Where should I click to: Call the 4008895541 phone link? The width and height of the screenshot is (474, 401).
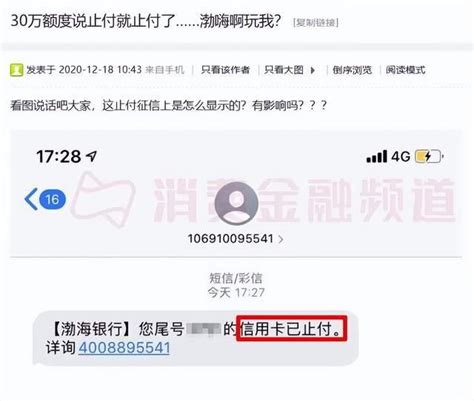124,348
